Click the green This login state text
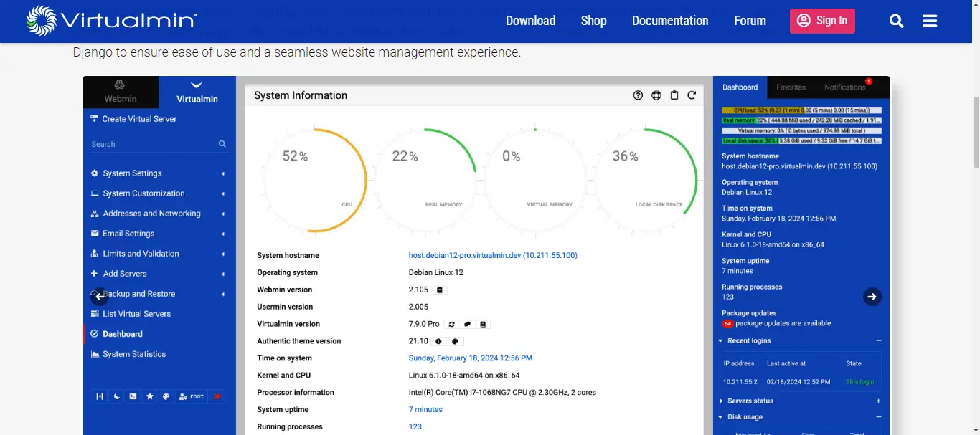The width and height of the screenshot is (980, 435). (859, 382)
